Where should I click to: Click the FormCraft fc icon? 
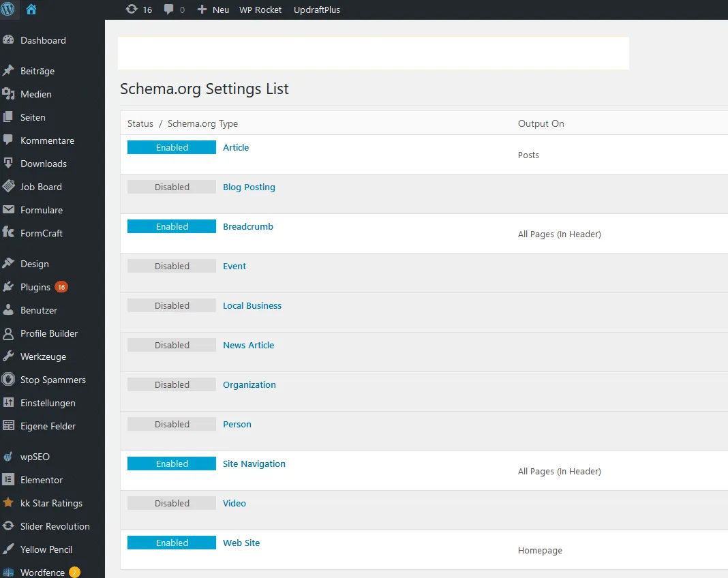(x=8, y=232)
